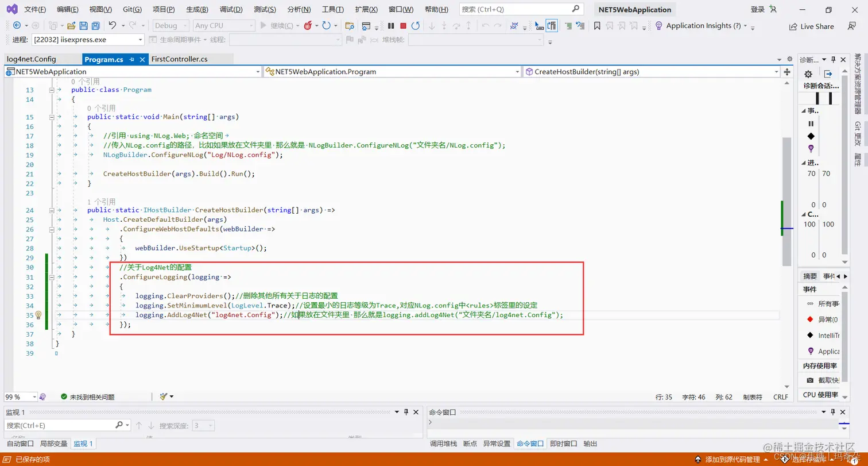Save the current file with Save icon
This screenshot has width=868, height=466.
click(83, 25)
